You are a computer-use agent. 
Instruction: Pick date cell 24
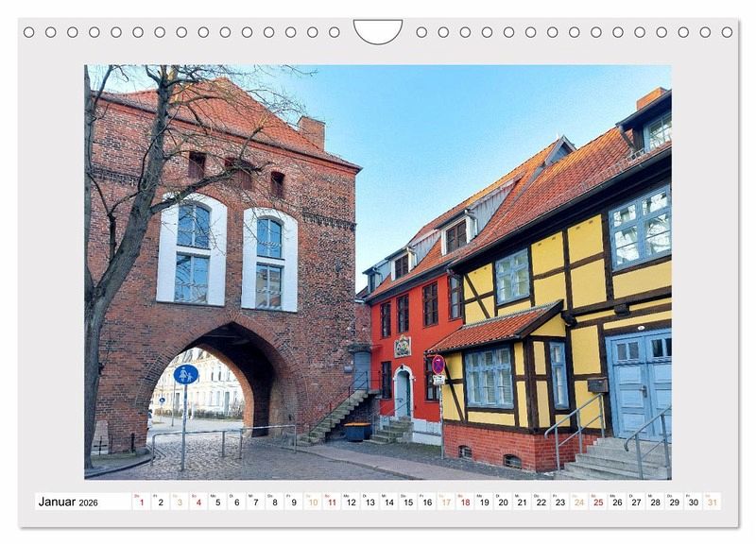point(579,502)
